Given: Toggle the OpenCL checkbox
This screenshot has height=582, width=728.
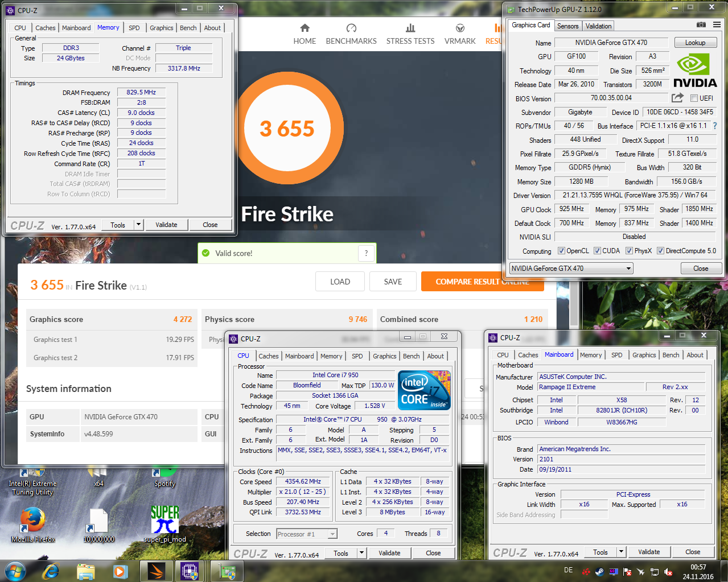Looking at the screenshot, I should (561, 251).
